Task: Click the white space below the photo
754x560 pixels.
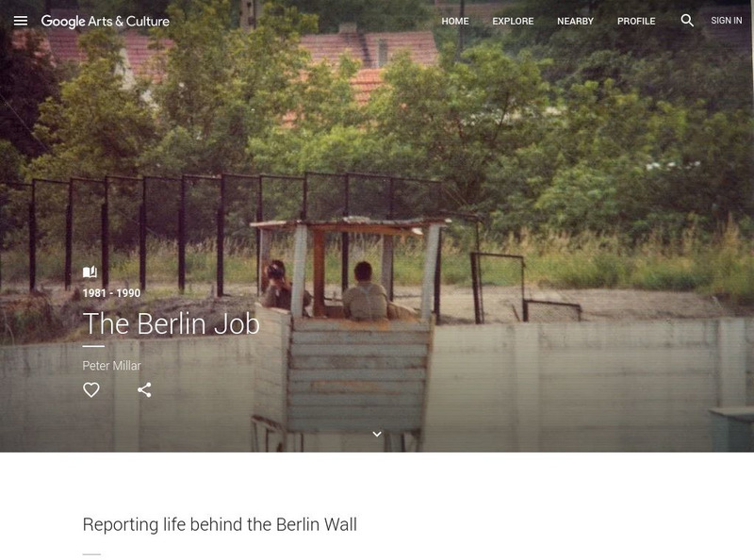Action: 377,481
